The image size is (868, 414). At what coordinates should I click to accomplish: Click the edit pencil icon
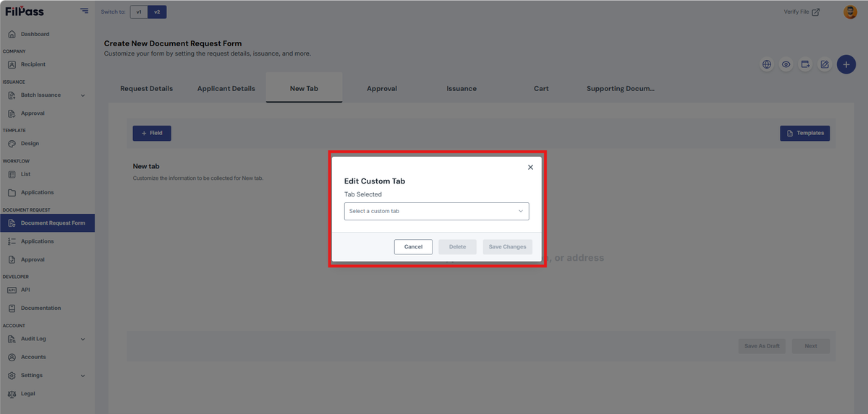coord(824,64)
